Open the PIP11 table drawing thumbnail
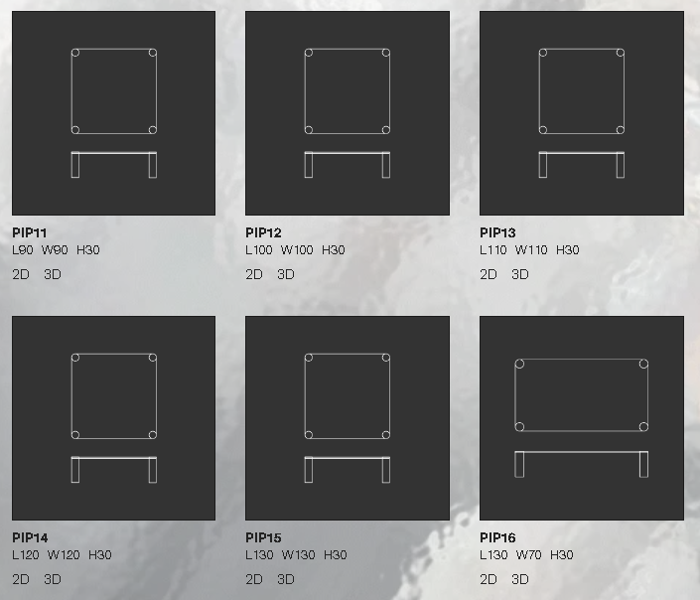Screen dimensions: 700x600 point(113,113)
